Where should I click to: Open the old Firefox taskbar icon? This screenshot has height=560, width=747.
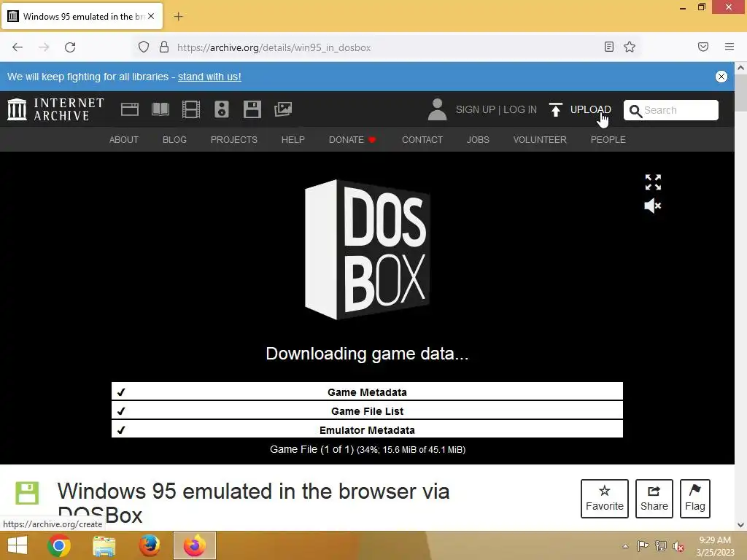(149, 545)
